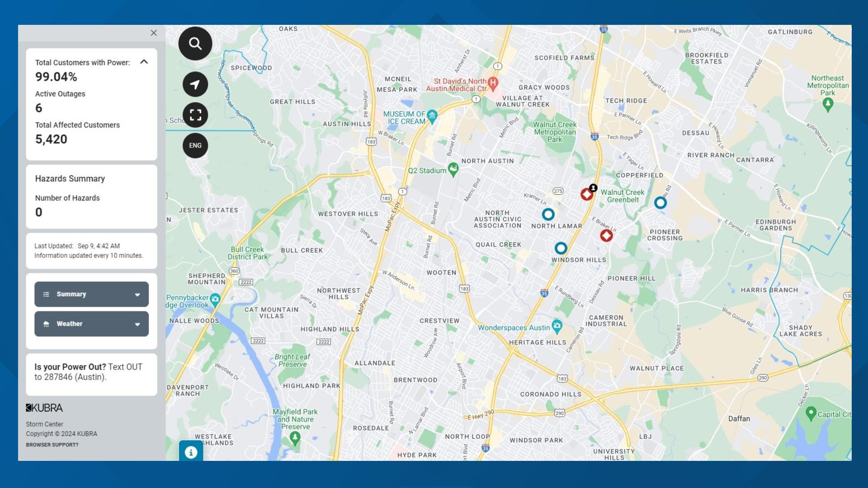Click the map extent/frame icon
The height and width of the screenshot is (488, 868).
click(195, 114)
